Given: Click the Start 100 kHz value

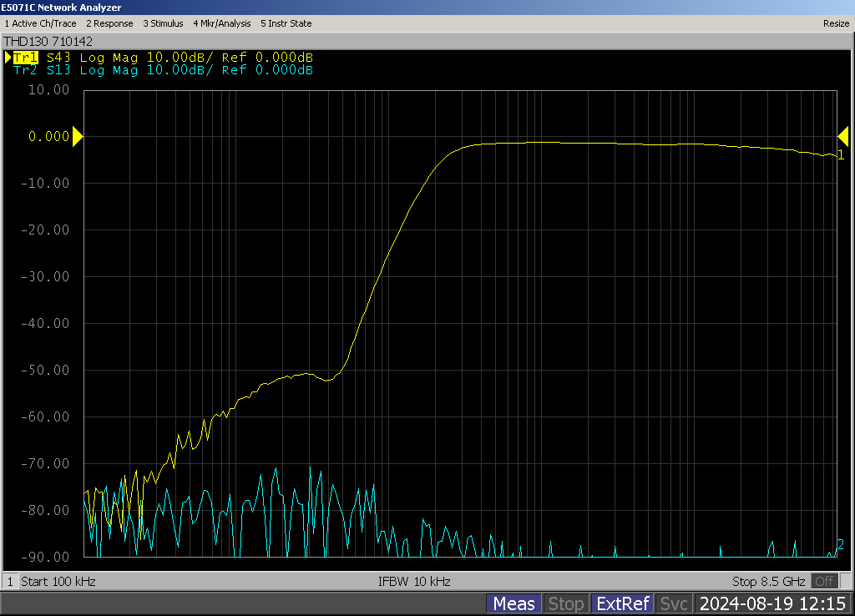Looking at the screenshot, I should coord(58,581).
